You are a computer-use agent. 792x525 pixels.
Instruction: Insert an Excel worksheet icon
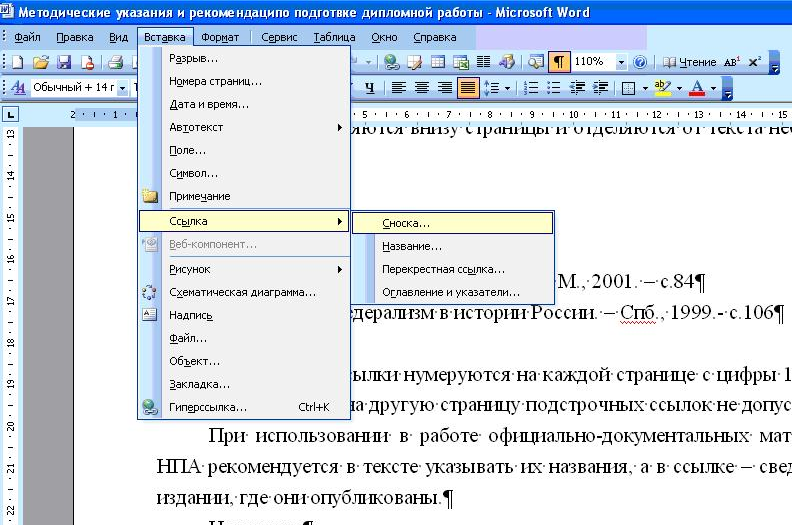pos(461,62)
